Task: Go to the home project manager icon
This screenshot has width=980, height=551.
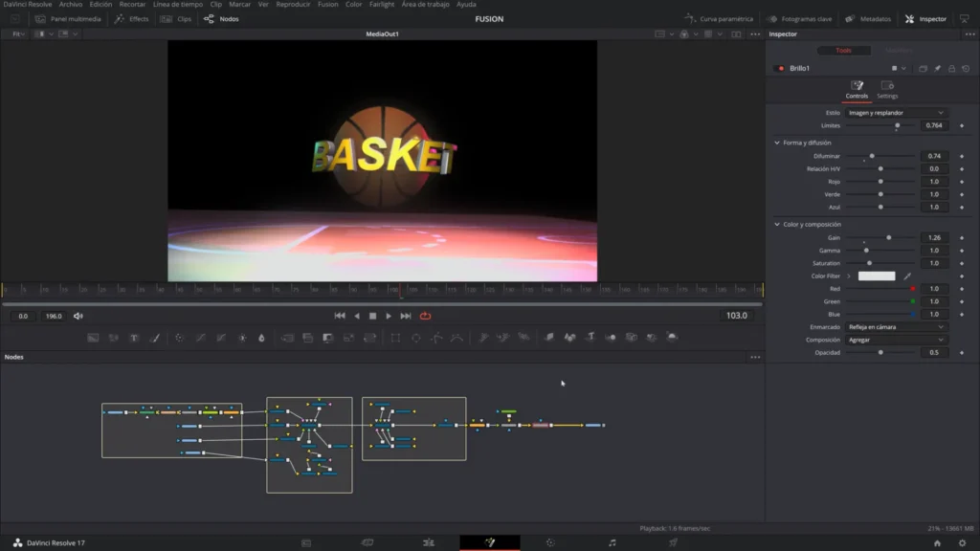Action: pyautogui.click(x=937, y=542)
